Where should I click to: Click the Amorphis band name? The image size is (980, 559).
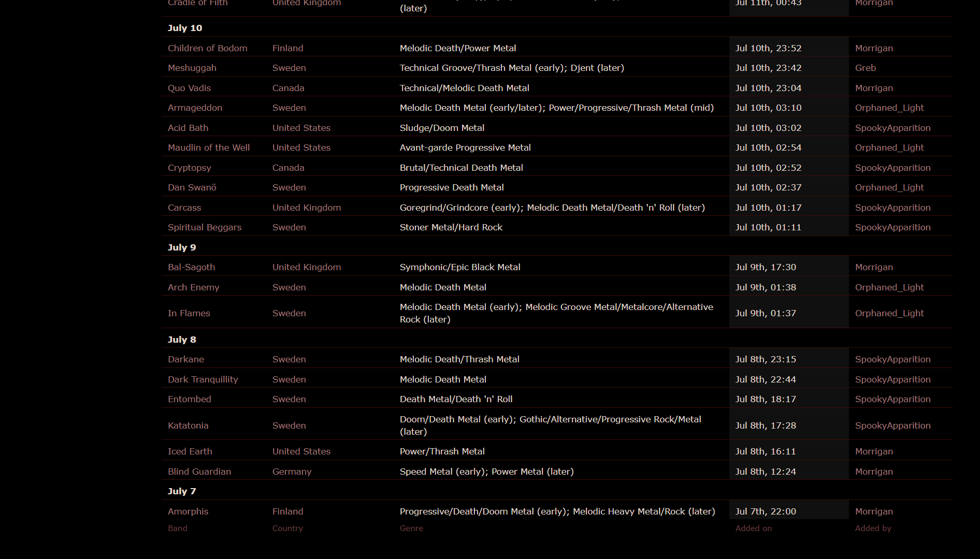[x=188, y=511]
